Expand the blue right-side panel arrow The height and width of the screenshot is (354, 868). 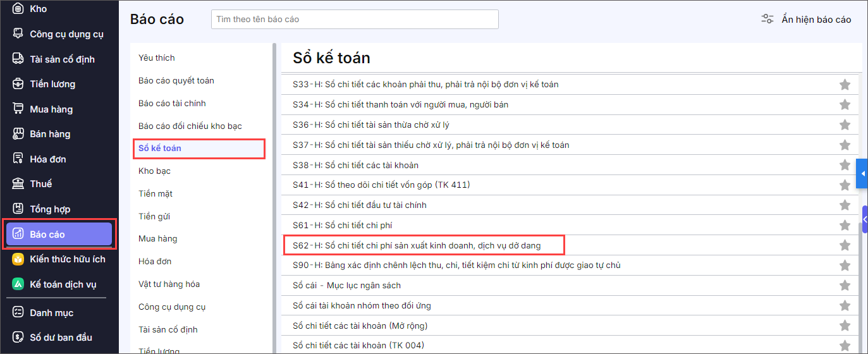[862, 174]
